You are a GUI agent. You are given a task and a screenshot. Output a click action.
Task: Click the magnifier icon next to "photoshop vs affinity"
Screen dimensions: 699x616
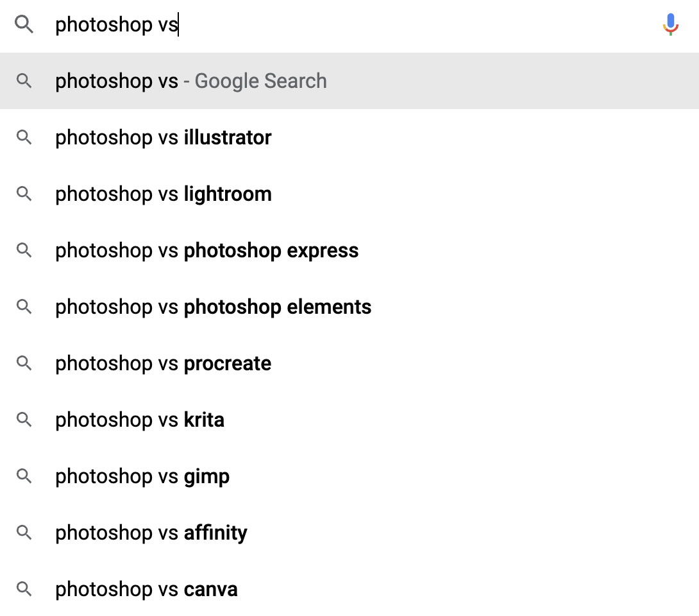point(24,533)
